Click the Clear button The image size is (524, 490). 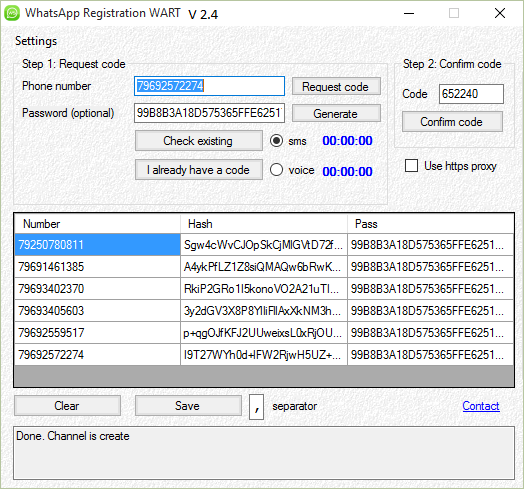tap(67, 406)
